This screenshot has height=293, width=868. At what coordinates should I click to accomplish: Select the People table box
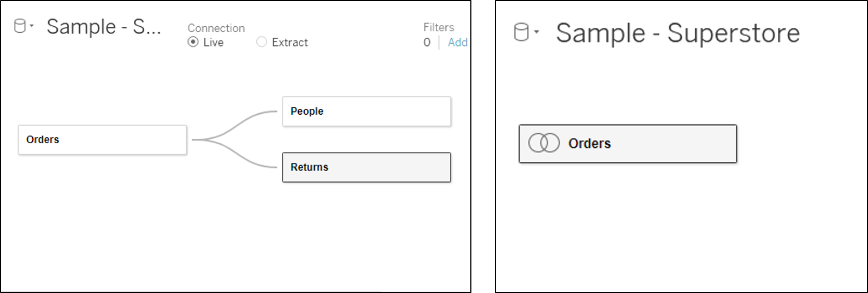tap(366, 112)
